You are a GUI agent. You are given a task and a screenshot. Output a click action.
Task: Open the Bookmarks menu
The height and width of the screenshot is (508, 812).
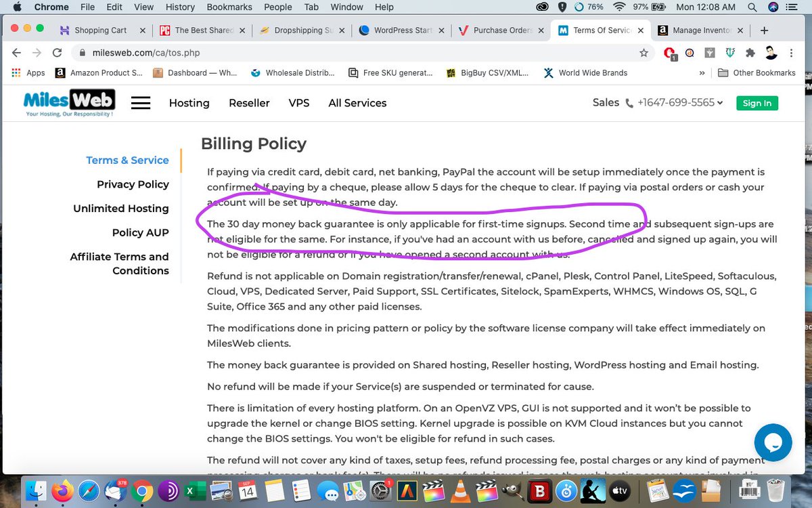(229, 7)
